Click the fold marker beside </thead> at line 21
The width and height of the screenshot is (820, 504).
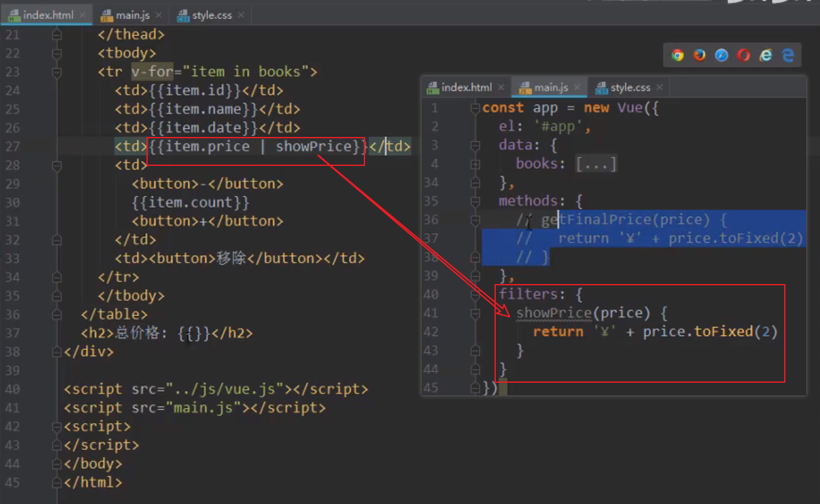click(x=57, y=35)
